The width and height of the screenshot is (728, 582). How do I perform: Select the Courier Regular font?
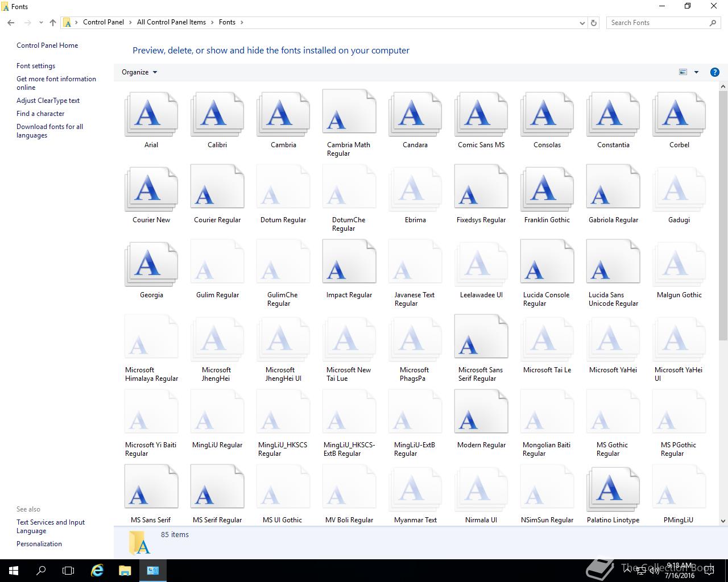[217, 186]
